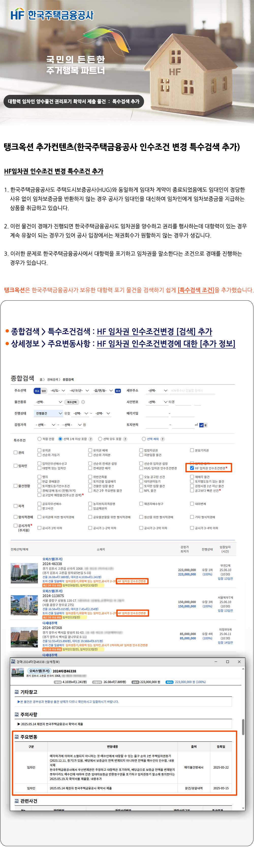Select 선택 모두 포함 radio option
The image size is (254, 868).
[100, 439]
